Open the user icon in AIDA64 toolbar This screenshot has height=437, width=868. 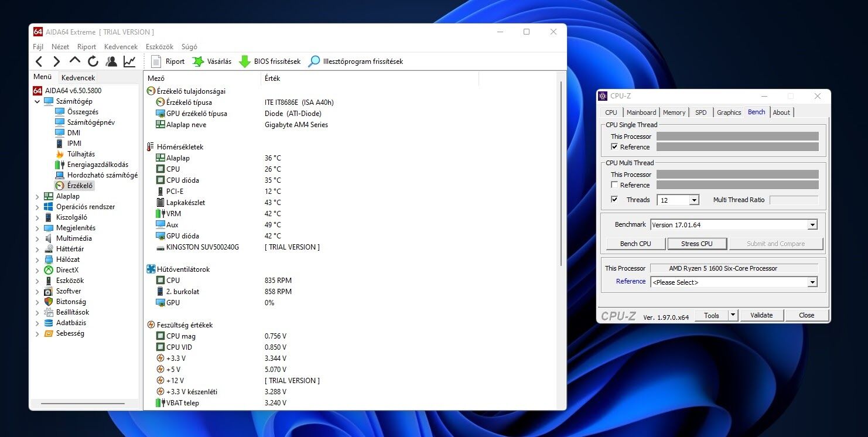coord(111,62)
